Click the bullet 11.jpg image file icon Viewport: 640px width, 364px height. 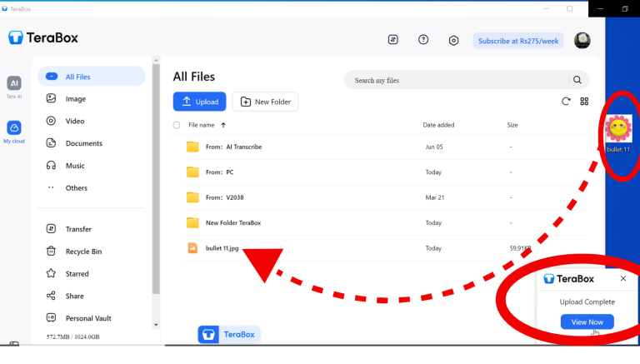192,247
